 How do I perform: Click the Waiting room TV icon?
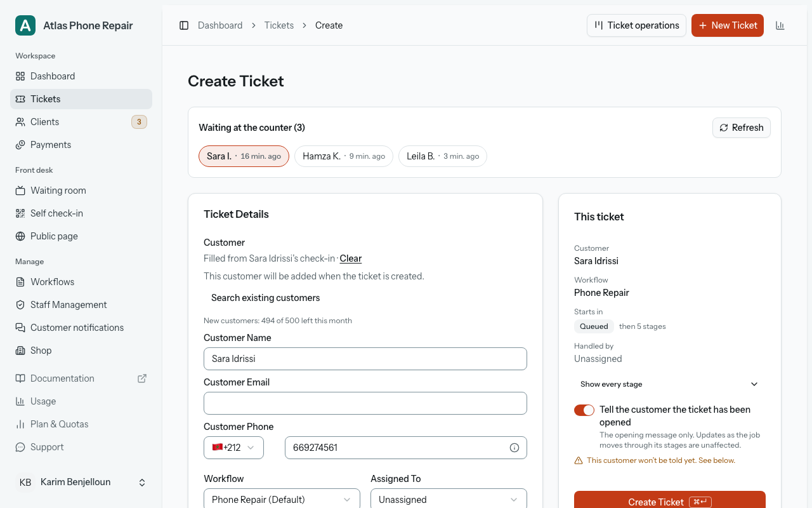click(20, 190)
